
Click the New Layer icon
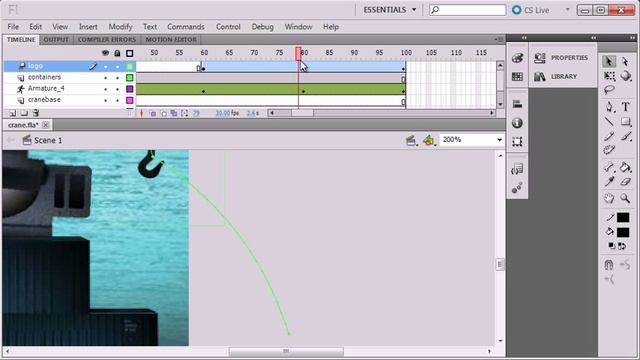[13, 113]
